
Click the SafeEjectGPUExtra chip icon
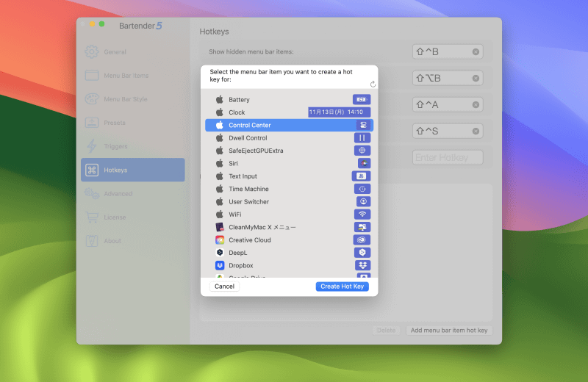(362, 151)
